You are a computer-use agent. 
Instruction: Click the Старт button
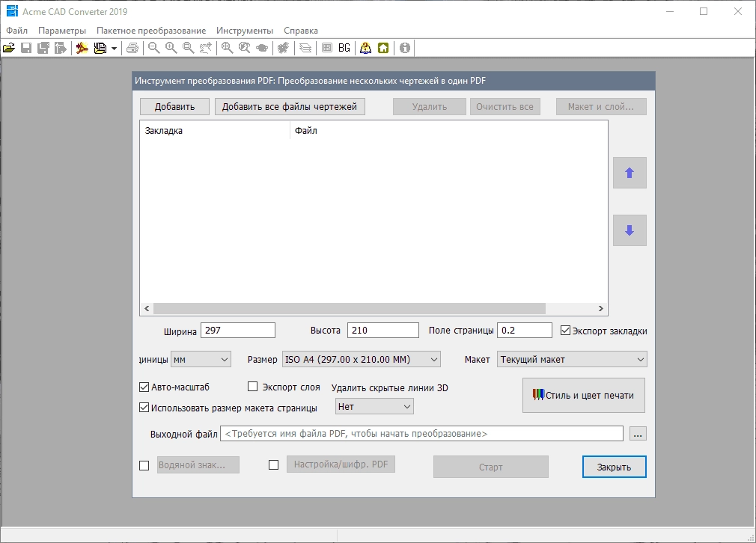pos(491,467)
